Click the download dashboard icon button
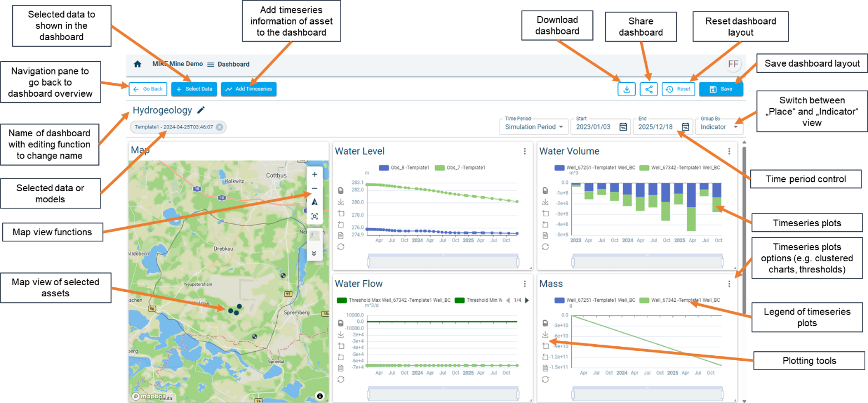The width and height of the screenshot is (868, 403). tap(626, 89)
